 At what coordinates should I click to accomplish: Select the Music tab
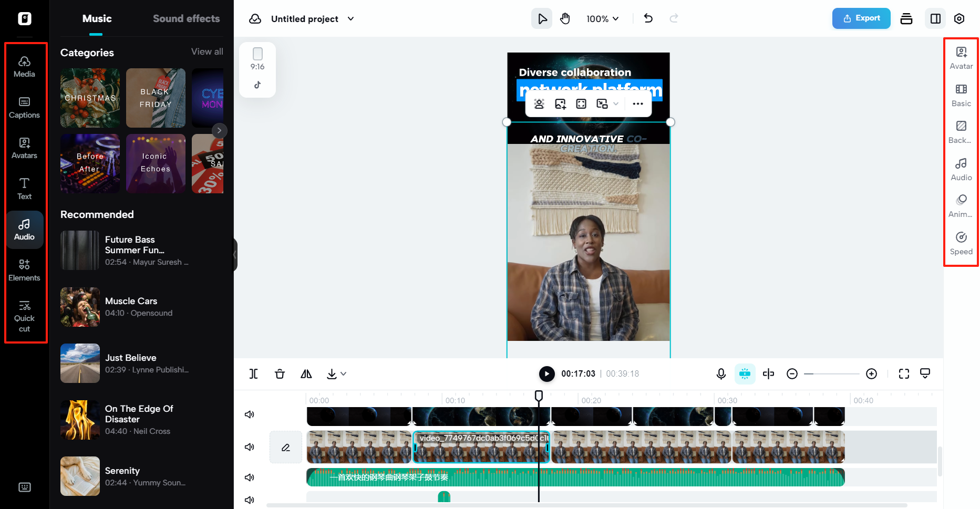click(96, 18)
